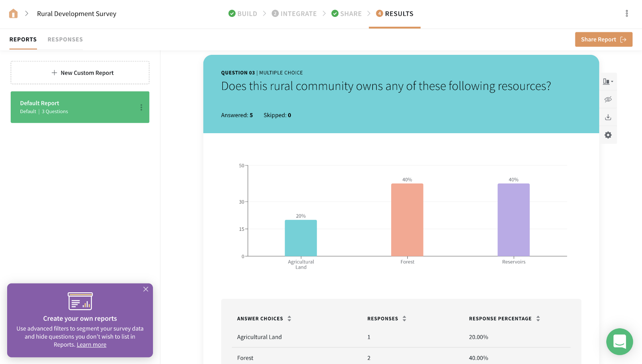
Task: Sort by Answer Choices column
Action: click(289, 319)
